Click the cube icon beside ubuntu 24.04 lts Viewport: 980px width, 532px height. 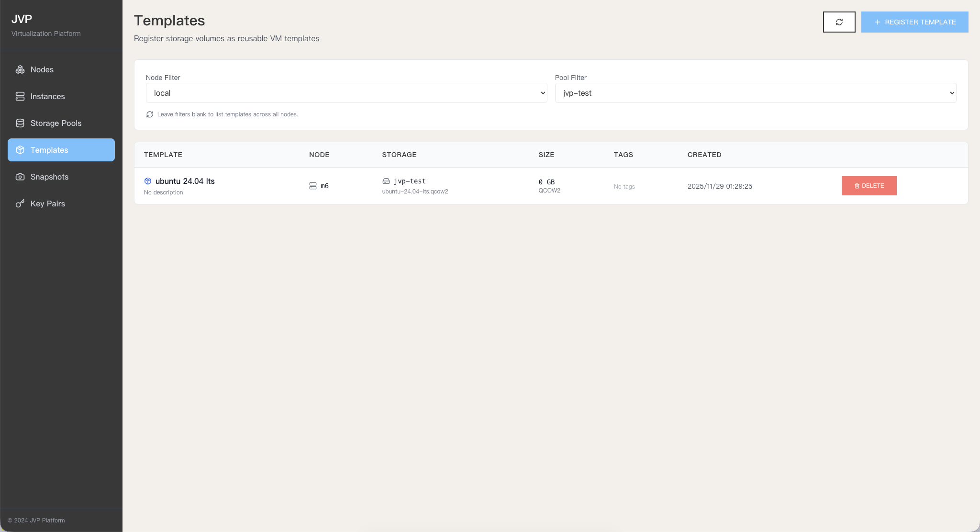148,181
